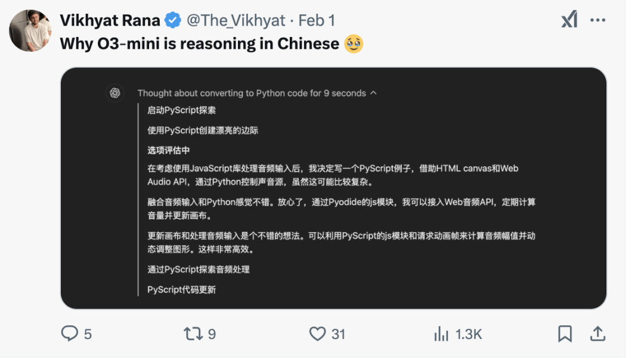Click the repost arrows icon
Viewport: 644px width, 358px height.
pos(193,334)
